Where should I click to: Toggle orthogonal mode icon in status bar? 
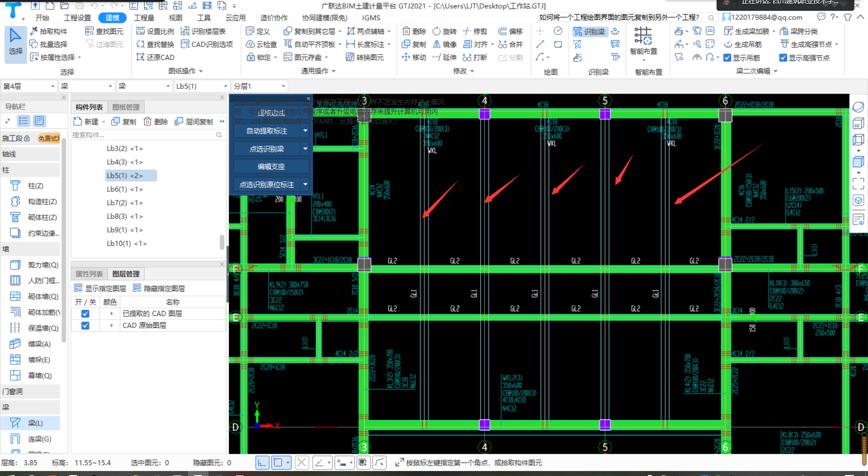(x=262, y=462)
